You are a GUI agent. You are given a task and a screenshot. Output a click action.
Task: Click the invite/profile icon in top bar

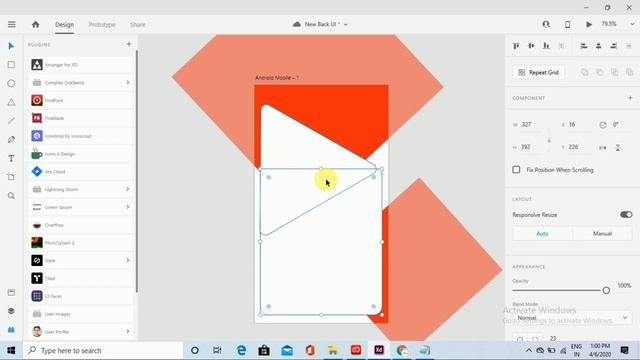point(546,24)
